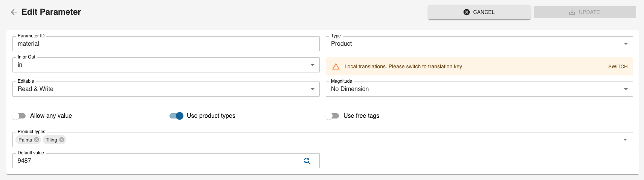This screenshot has height=180, width=644.
Task: Click into the Parameter ID text field
Action: coord(166,44)
